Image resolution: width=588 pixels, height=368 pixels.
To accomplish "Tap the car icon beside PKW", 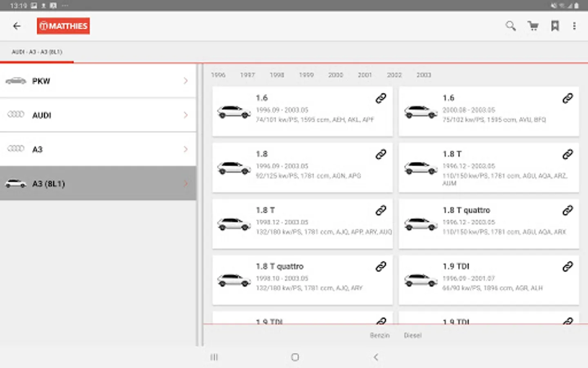I will [x=16, y=81].
